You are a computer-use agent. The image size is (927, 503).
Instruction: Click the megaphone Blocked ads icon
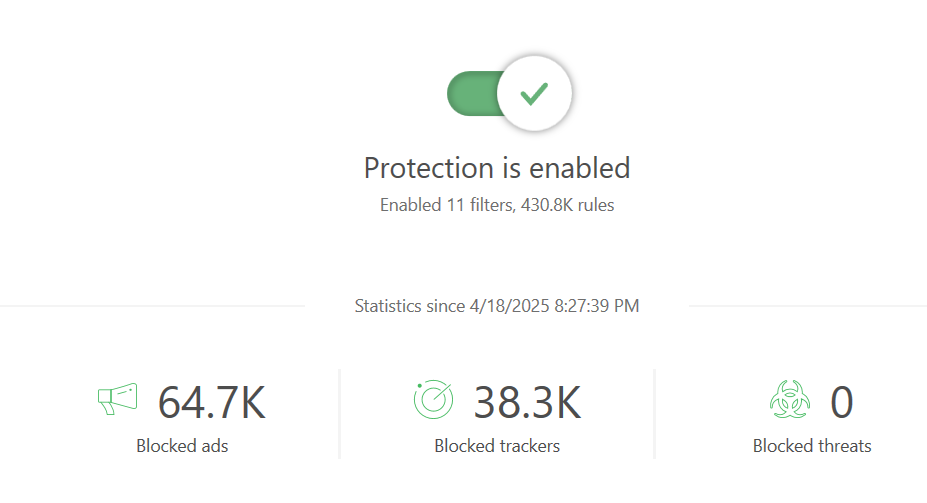pos(117,400)
